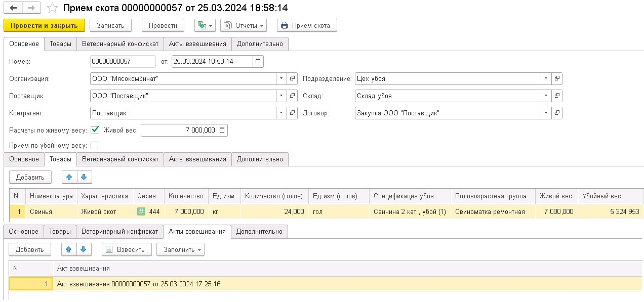Viewport: 644px width, 302px height.
Task: Open calculator icon beside Живой вес field
Action: (222, 131)
